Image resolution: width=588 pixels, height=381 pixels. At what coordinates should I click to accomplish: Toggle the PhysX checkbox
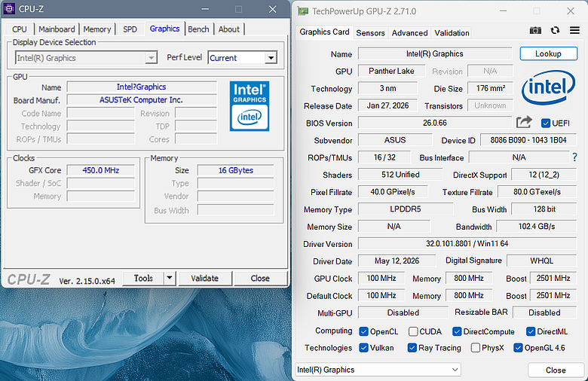[475, 348]
